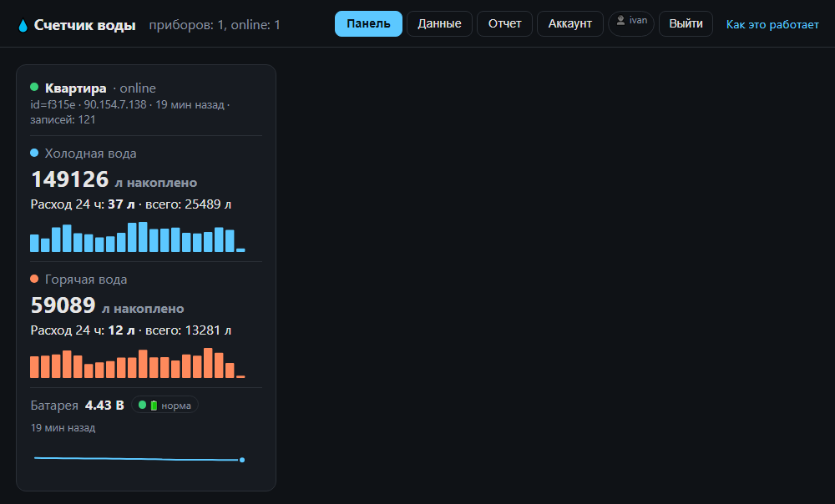
Task: Click the cold water blue bar chart
Action: tap(138, 237)
